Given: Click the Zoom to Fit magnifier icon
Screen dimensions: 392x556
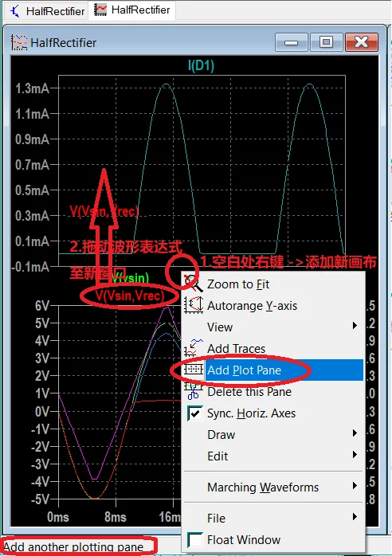Looking at the screenshot, I should coord(194,284).
